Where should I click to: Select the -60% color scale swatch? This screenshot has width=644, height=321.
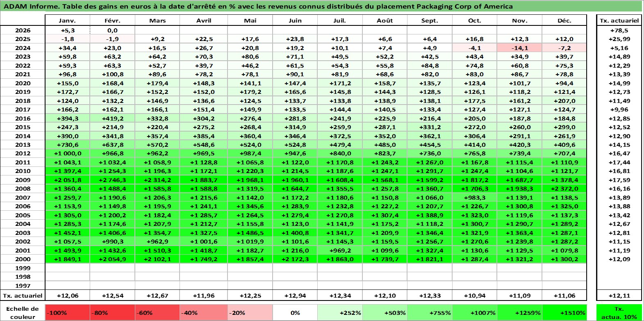157,312
